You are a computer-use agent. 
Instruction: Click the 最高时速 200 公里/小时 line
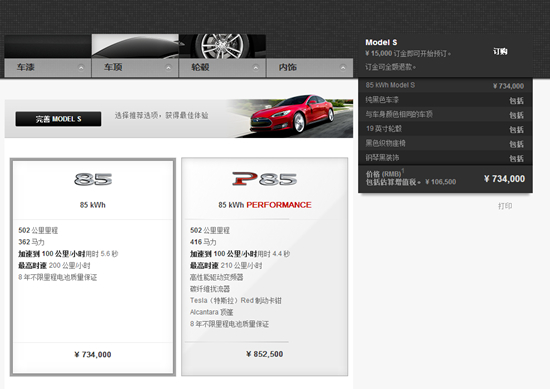[54, 266]
